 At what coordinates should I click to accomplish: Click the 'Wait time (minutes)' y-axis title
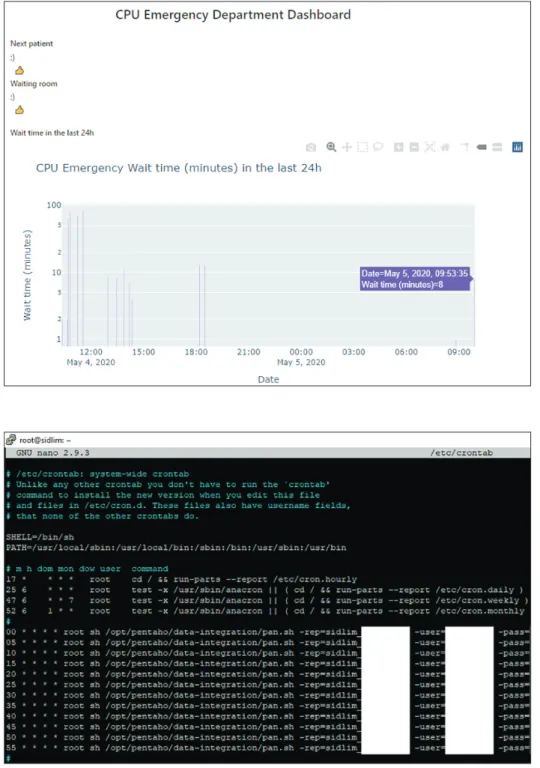tap(27, 275)
